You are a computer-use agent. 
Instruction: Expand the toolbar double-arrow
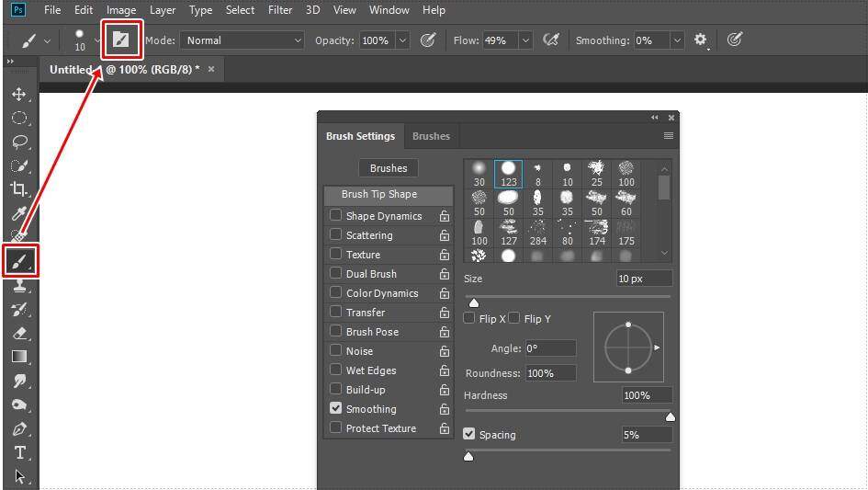(10, 62)
